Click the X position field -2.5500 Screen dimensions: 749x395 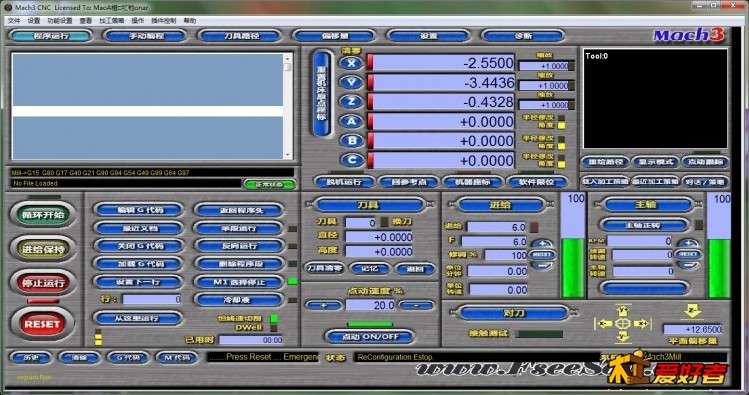[x=443, y=63]
